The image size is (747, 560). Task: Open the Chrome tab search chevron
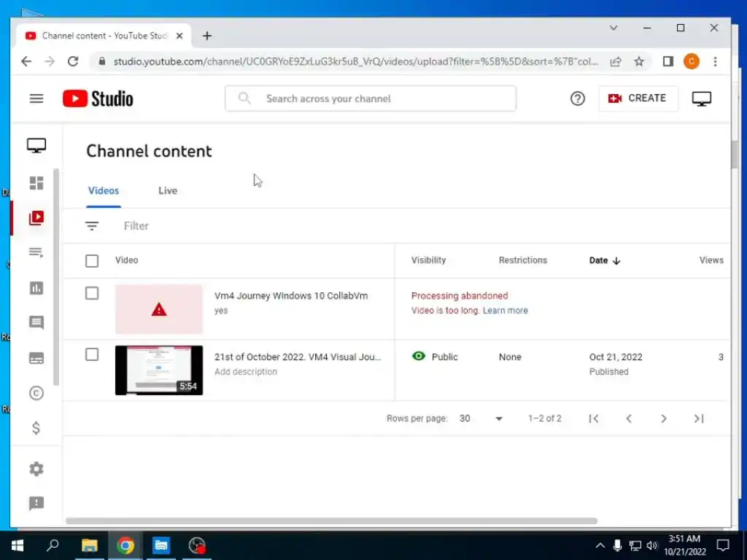tap(614, 28)
